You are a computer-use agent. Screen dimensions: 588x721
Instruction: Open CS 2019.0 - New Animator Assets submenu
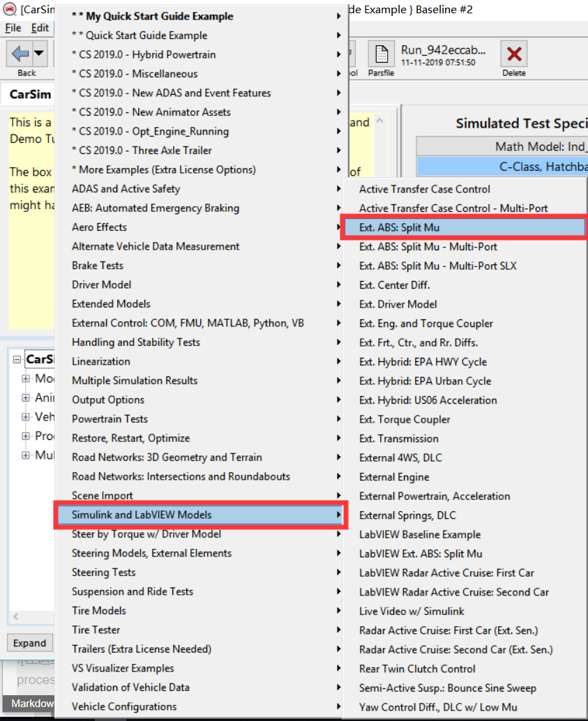(202, 112)
